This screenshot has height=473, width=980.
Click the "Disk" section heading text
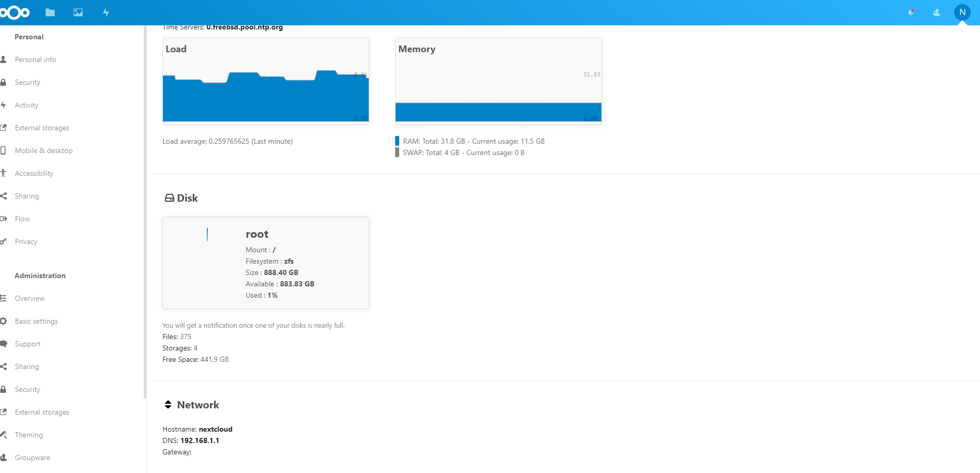tap(187, 198)
